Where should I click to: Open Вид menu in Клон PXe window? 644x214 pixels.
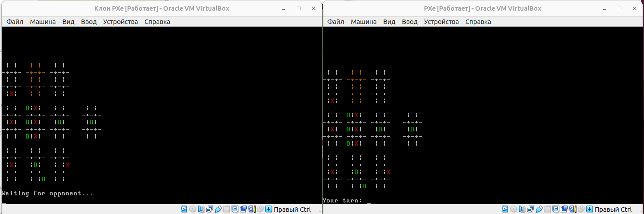point(68,22)
